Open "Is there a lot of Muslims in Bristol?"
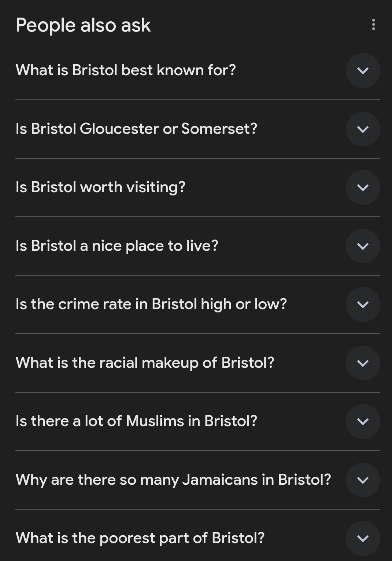The height and width of the screenshot is (561, 392). coord(136,421)
